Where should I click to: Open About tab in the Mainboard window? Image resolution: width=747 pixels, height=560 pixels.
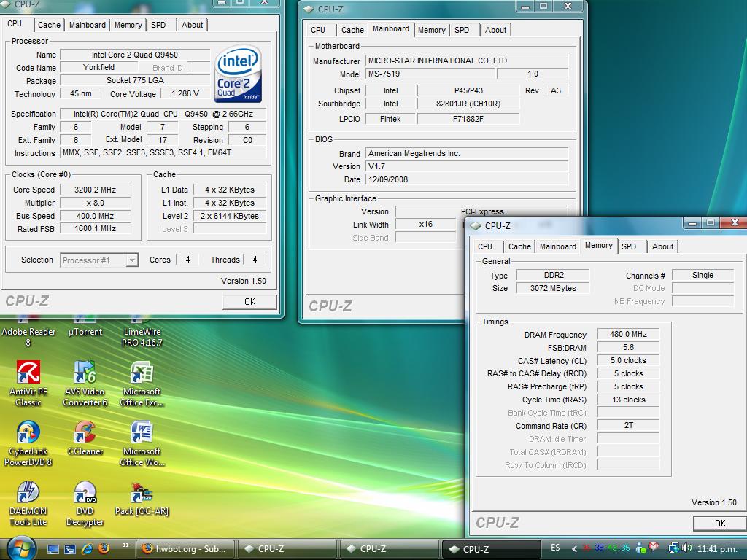[495, 30]
